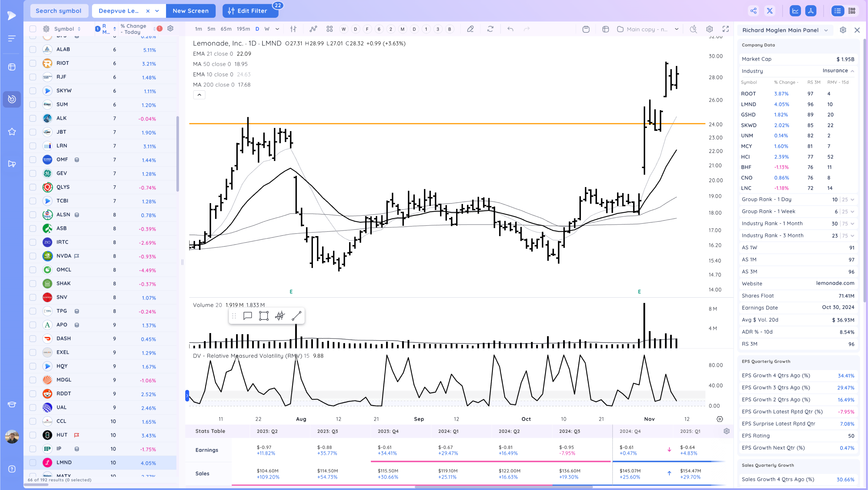The image size is (868, 490).
Task: Click the share icon in top bar
Action: pyautogui.click(x=753, y=11)
